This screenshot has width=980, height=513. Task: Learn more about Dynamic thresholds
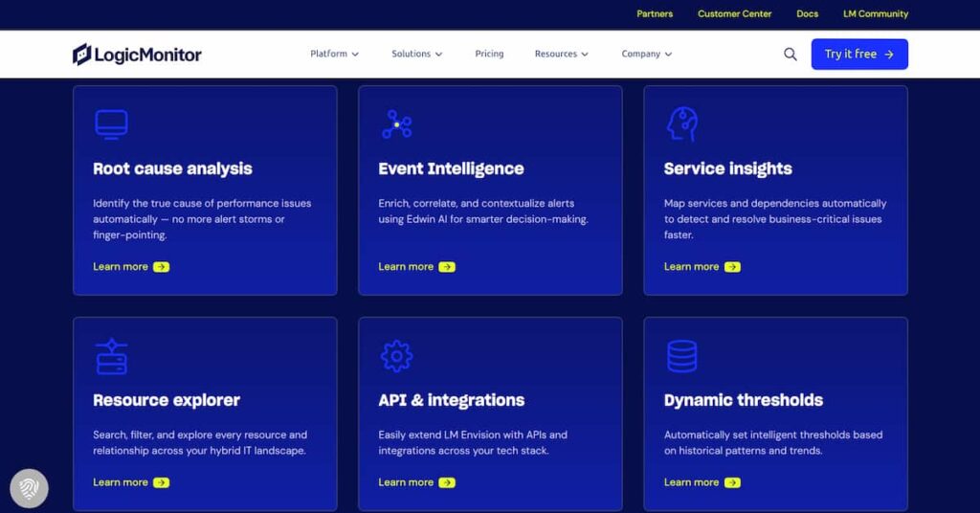pyautogui.click(x=702, y=482)
